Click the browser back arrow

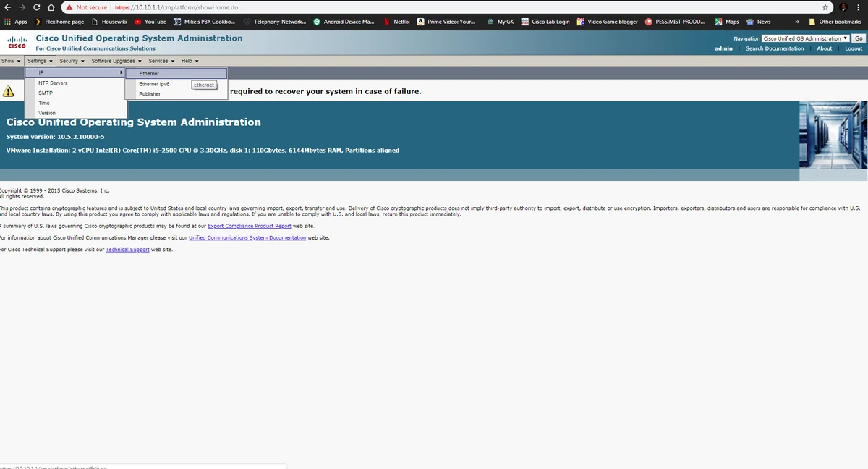click(7, 7)
